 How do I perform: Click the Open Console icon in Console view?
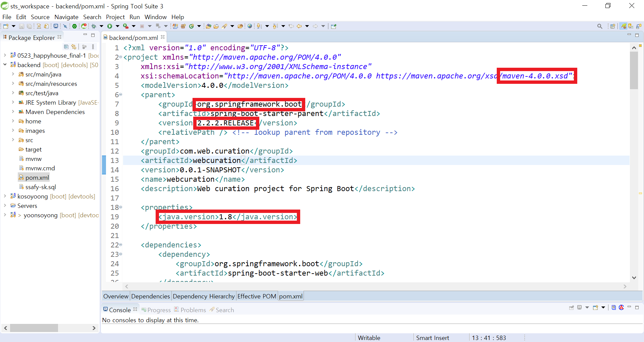pyautogui.click(x=595, y=307)
